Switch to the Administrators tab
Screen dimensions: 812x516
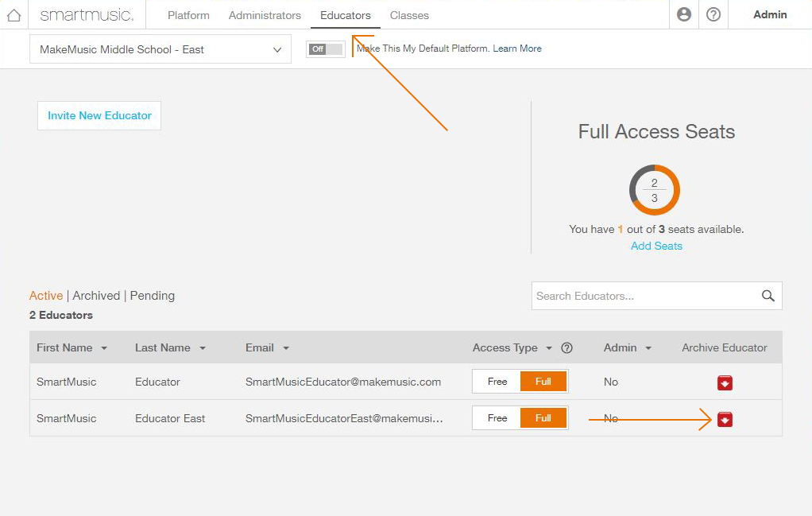(265, 16)
